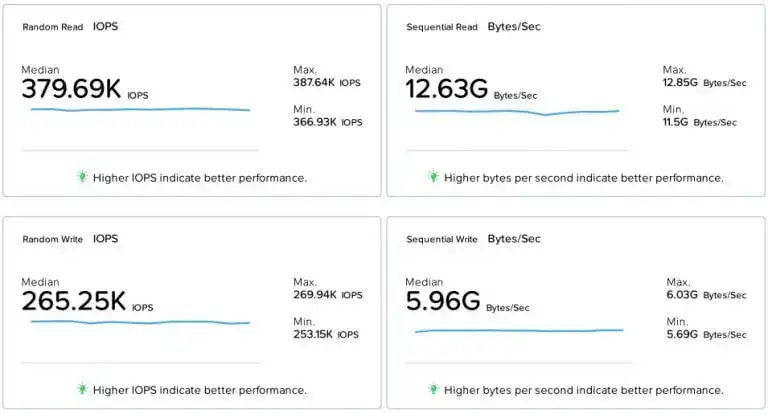Click the 11.5G min Bytes/Sec value
This screenshot has height=414, width=768.
click(x=675, y=122)
